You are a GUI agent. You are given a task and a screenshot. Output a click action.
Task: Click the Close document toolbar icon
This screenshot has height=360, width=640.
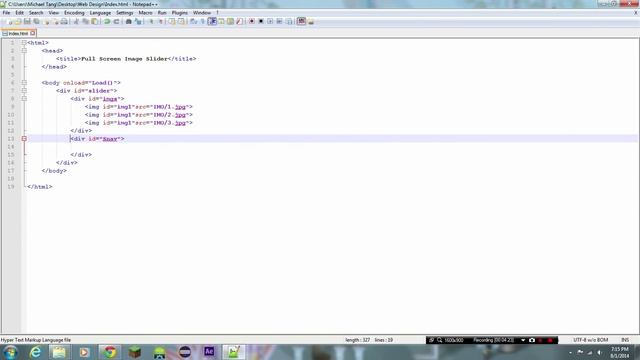(46, 21)
